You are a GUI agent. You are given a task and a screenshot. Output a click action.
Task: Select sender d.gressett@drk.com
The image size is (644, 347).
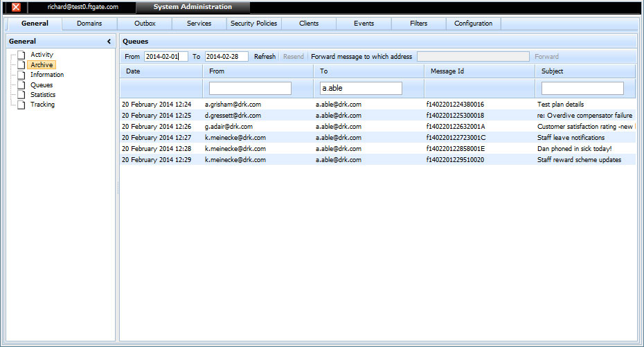233,116
